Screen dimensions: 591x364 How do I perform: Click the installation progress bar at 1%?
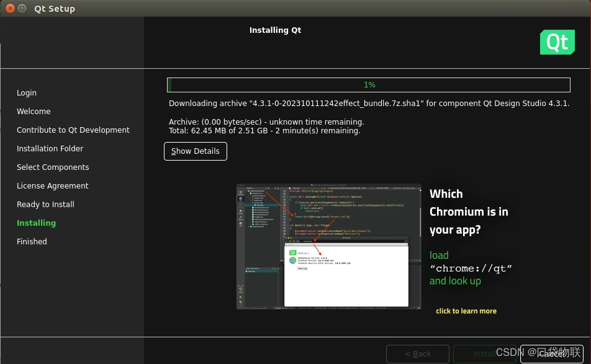coord(369,85)
